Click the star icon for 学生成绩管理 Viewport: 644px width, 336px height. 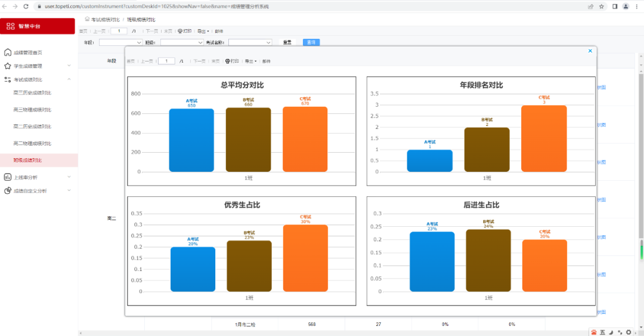click(x=7, y=66)
